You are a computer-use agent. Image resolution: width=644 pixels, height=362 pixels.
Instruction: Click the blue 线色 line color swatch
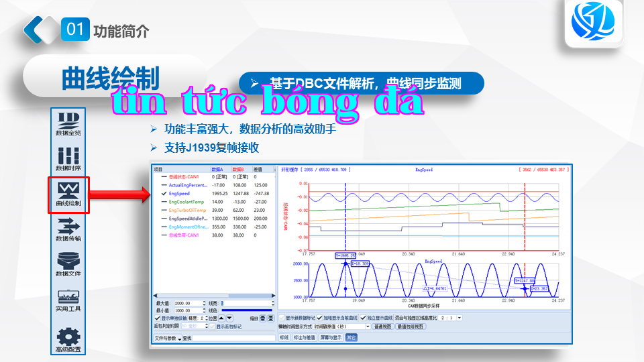(x=247, y=310)
